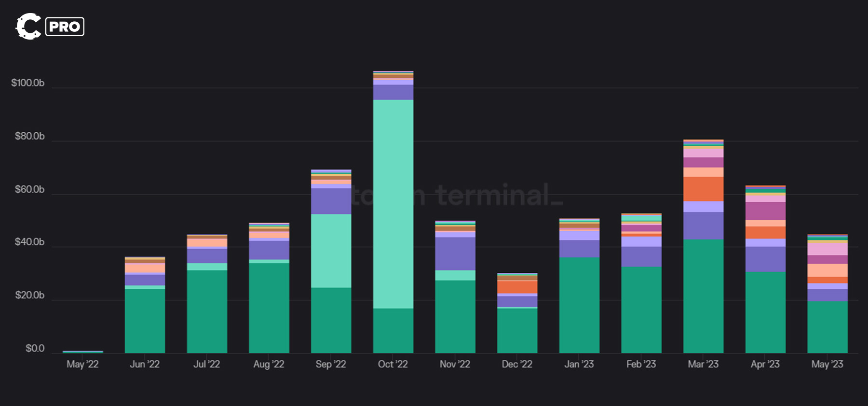The image size is (868, 406).
Task: Click the purple segment in Nov '22 bar
Action: [455, 253]
